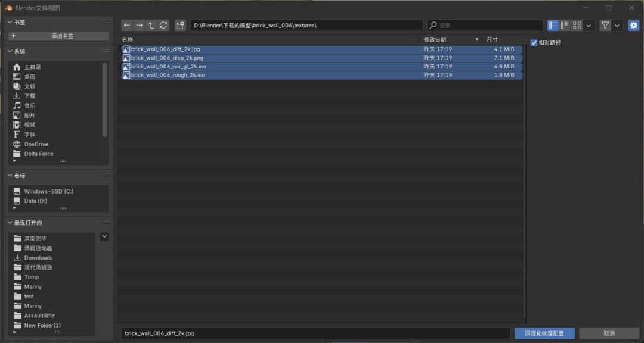Click the 搜索 search field
The width and height of the screenshot is (644, 343).
pyautogui.click(x=485, y=26)
